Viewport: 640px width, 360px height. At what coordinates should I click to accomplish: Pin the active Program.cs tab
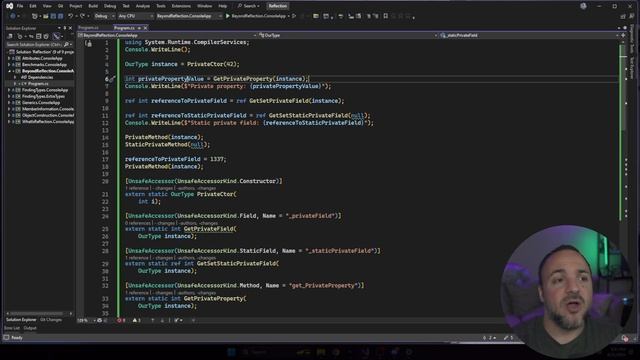(139, 28)
